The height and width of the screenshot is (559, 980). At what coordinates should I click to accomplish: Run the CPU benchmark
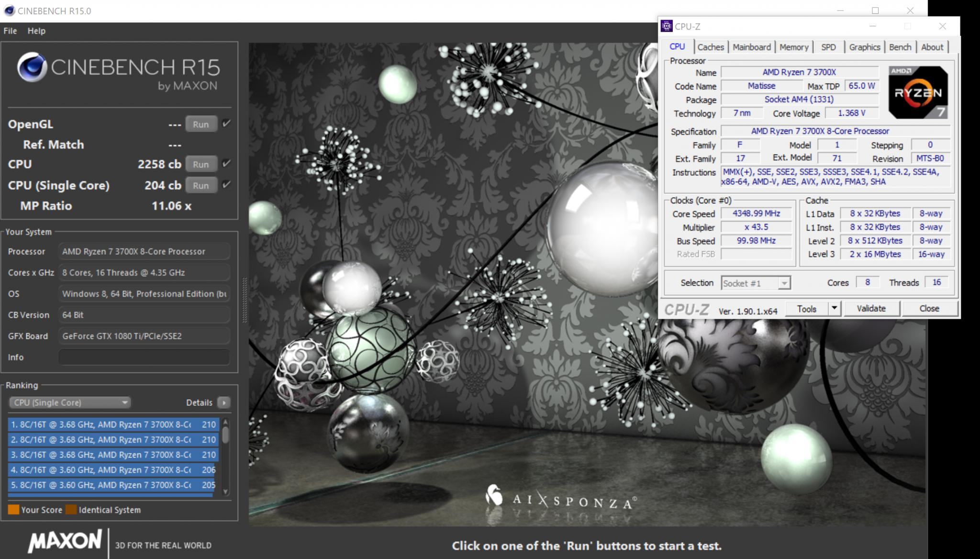coord(201,164)
